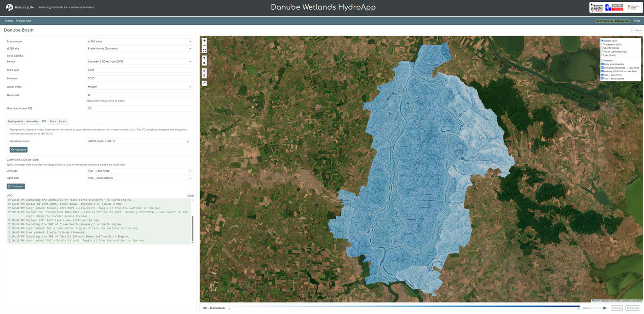Open the Sensor dropdown

tap(140, 61)
